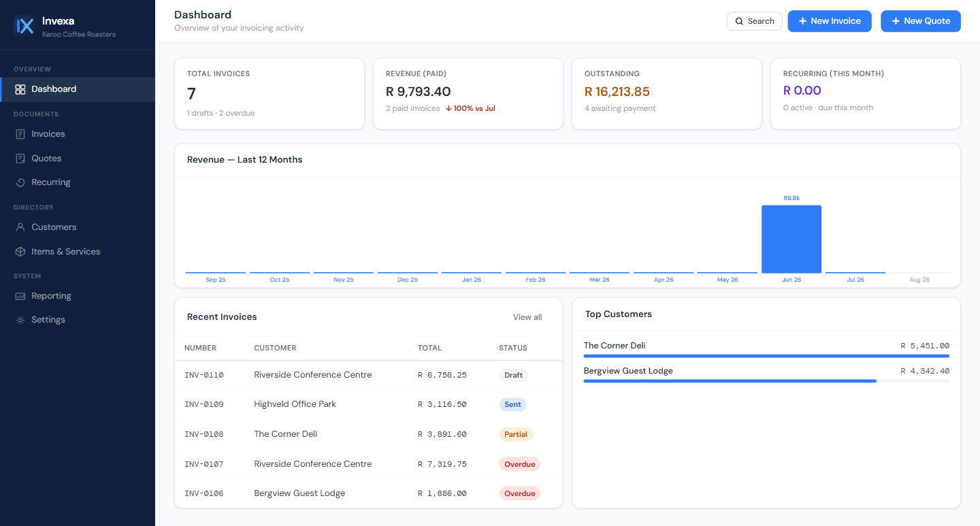Screen dimensions: 980x526
Task: Click The Corner Deli in Recent Invoices
Action: click(x=286, y=434)
